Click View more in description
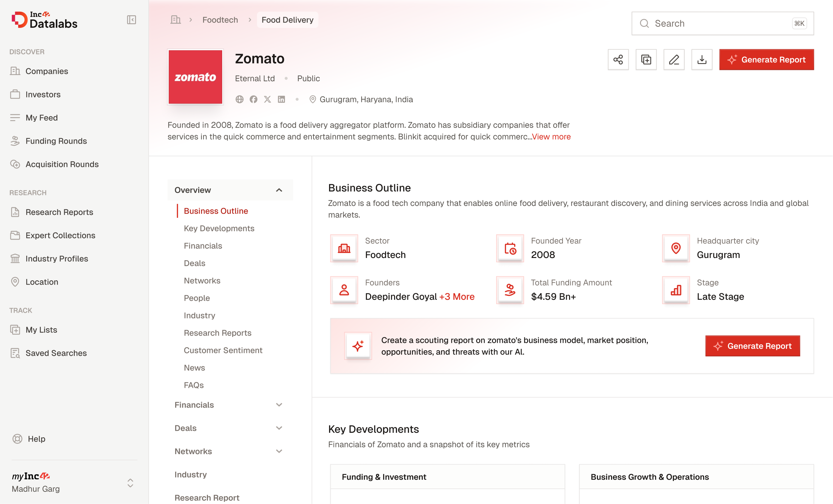 point(551,137)
